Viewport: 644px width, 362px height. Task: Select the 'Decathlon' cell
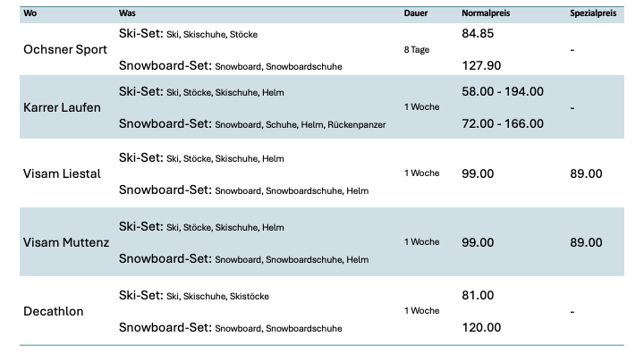[x=54, y=311]
